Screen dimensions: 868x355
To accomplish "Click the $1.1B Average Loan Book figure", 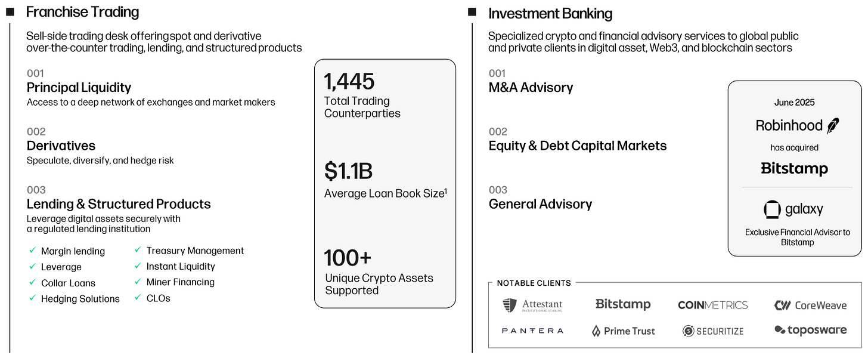I will tap(348, 171).
